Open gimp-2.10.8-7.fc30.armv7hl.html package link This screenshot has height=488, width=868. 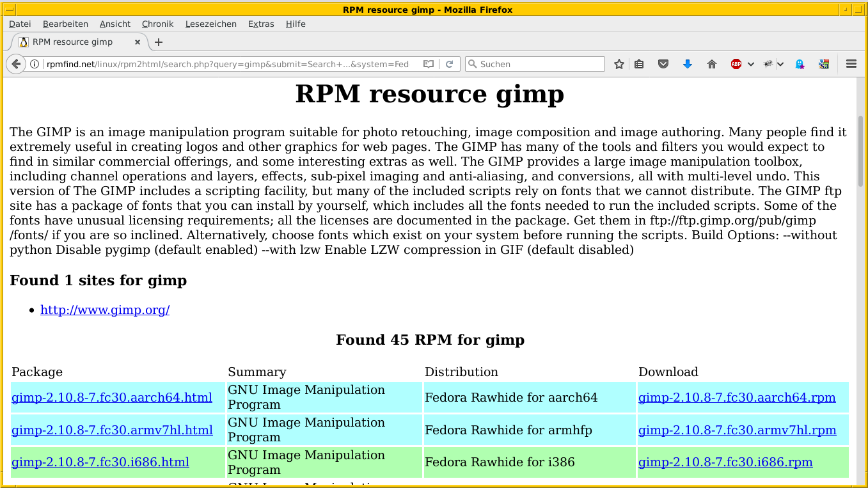coord(112,430)
